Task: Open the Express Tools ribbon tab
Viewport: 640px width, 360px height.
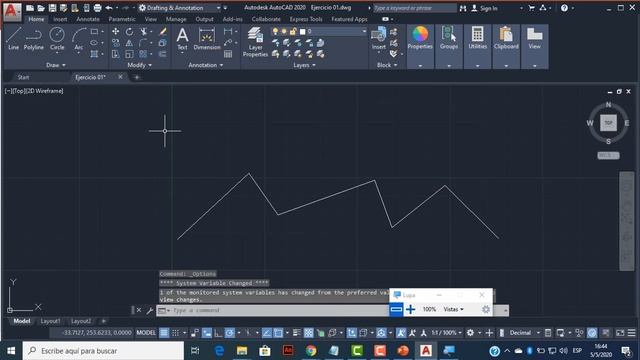Action: 306,19
